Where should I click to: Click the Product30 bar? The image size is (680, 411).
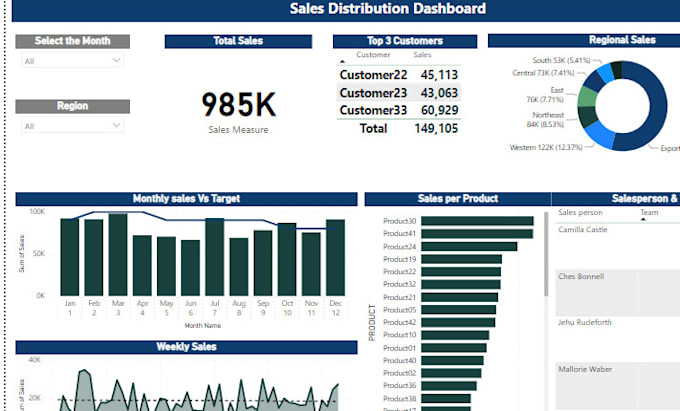477,221
